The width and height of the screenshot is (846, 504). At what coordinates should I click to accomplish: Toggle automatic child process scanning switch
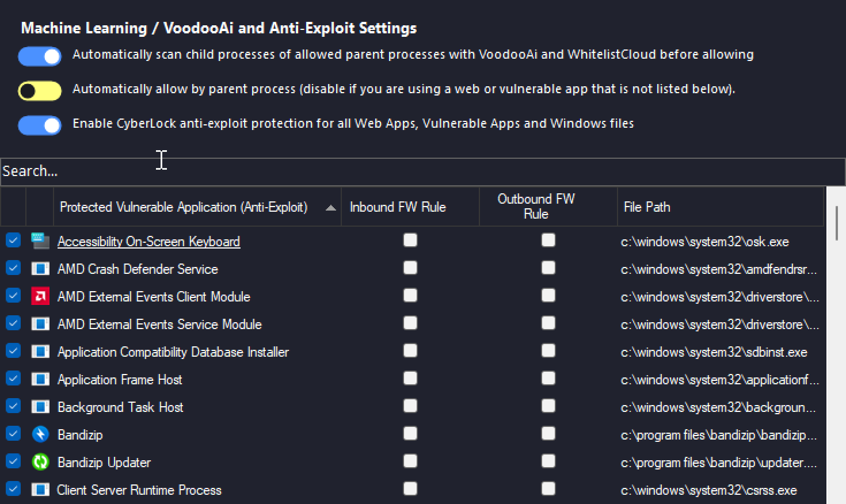pyautogui.click(x=40, y=56)
